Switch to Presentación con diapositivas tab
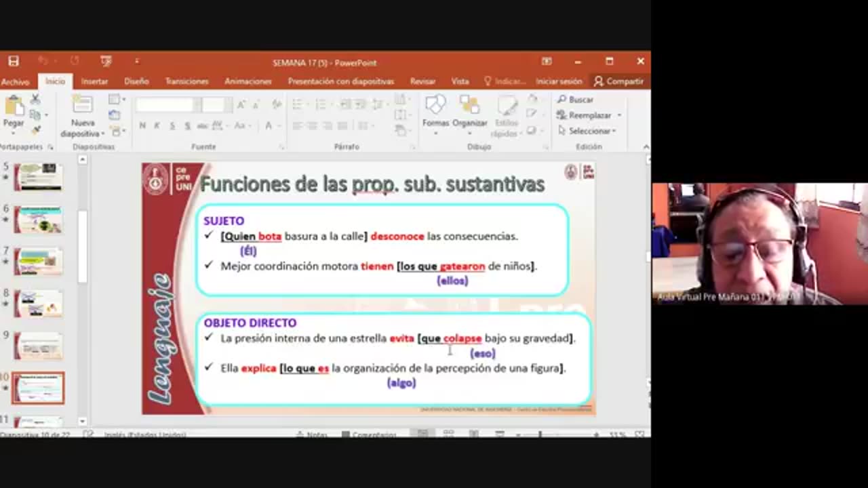This screenshot has width=868, height=488. tap(341, 81)
